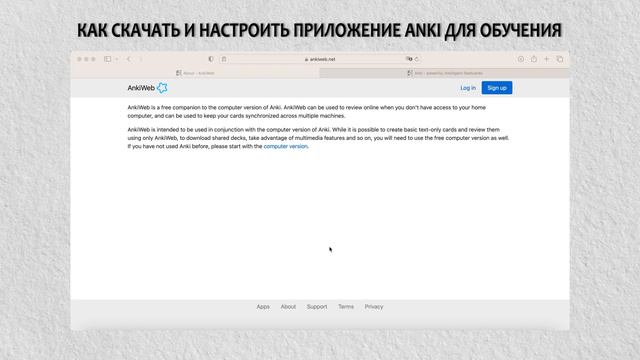Screen dimensions: 640x360
Task: Click the AnkiWeb brand name
Action: tap(141, 88)
